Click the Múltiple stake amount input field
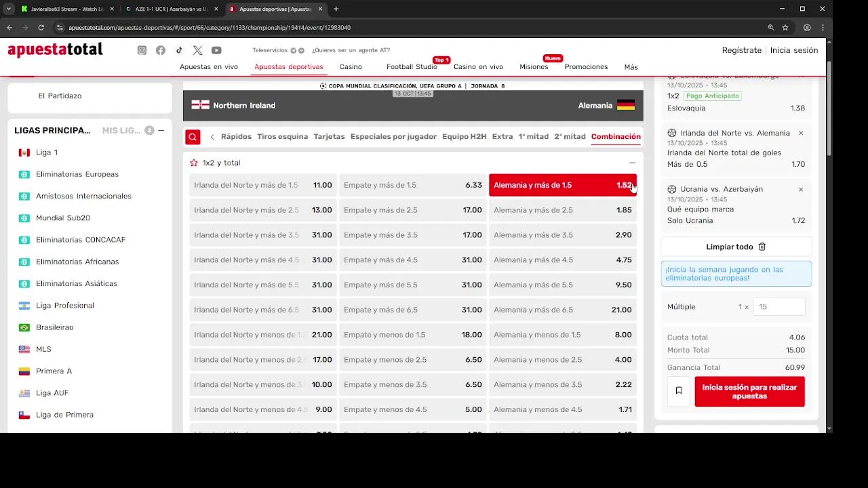 coord(779,307)
